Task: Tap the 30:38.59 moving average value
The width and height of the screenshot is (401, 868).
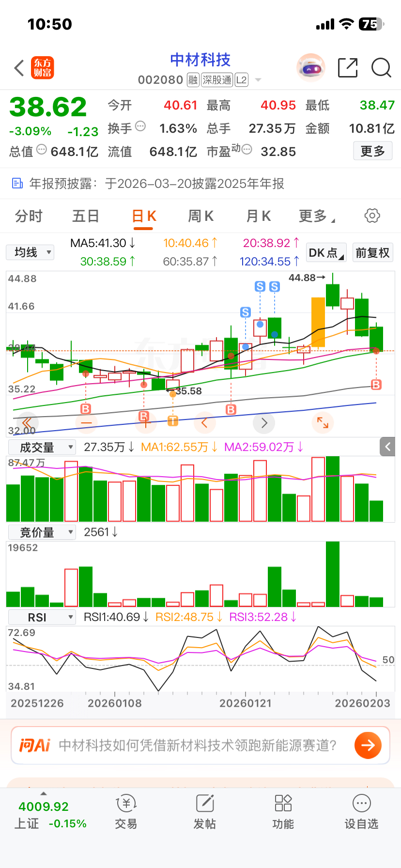Action: click(108, 262)
